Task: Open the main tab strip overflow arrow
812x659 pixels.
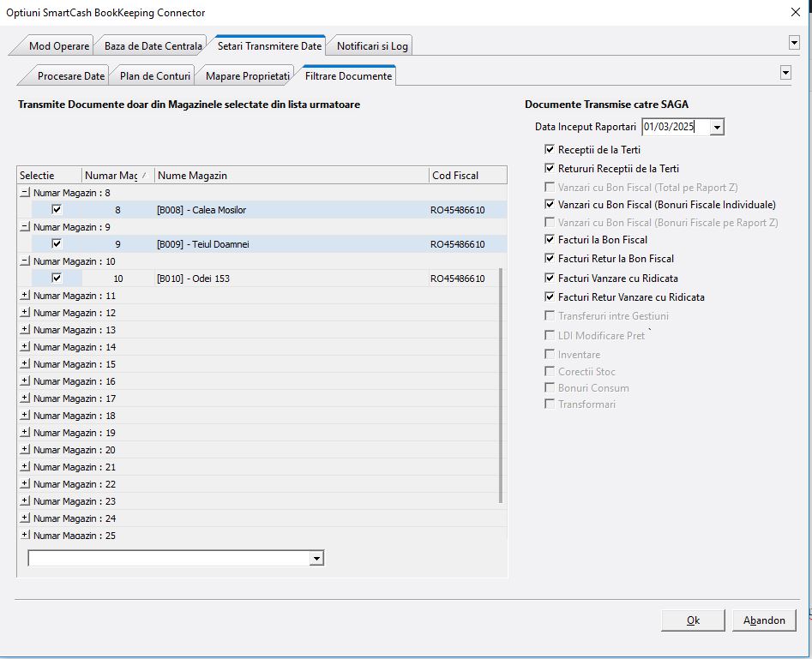Action: coord(794,43)
